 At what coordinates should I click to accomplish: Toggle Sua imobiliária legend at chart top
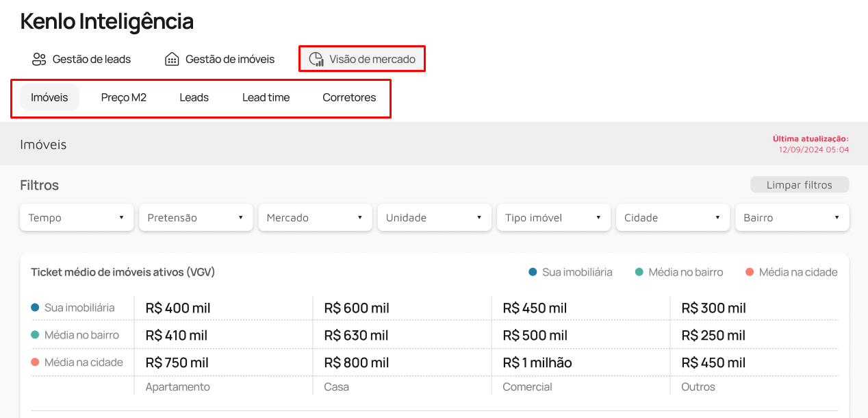pyautogui.click(x=570, y=272)
